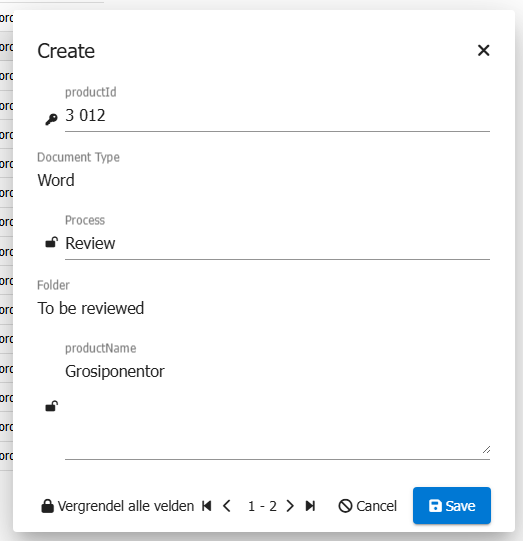
Task: Jump to the last record
Action: point(310,506)
